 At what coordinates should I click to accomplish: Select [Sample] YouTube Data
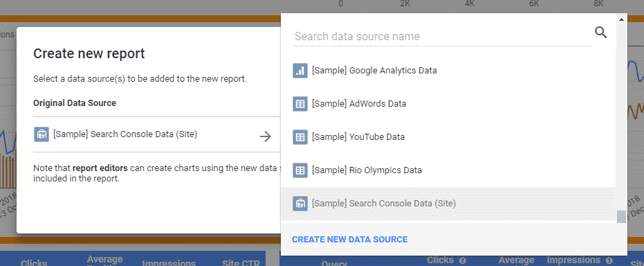(448, 137)
